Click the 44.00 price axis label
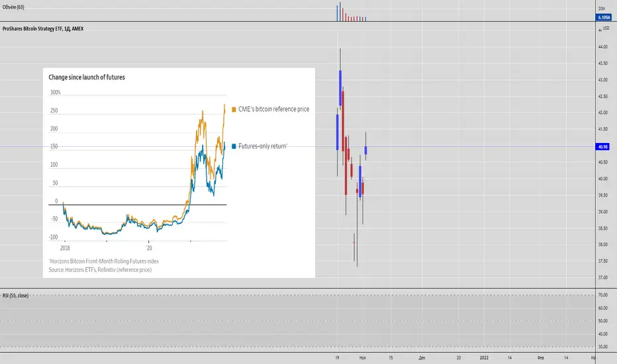The width and height of the screenshot is (617, 364). [603, 47]
